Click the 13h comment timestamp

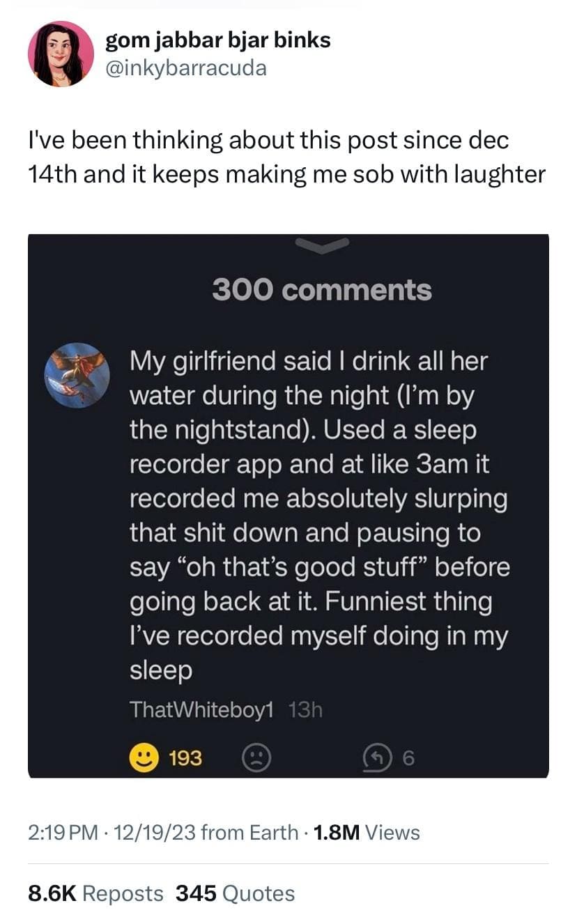pyautogui.click(x=305, y=710)
